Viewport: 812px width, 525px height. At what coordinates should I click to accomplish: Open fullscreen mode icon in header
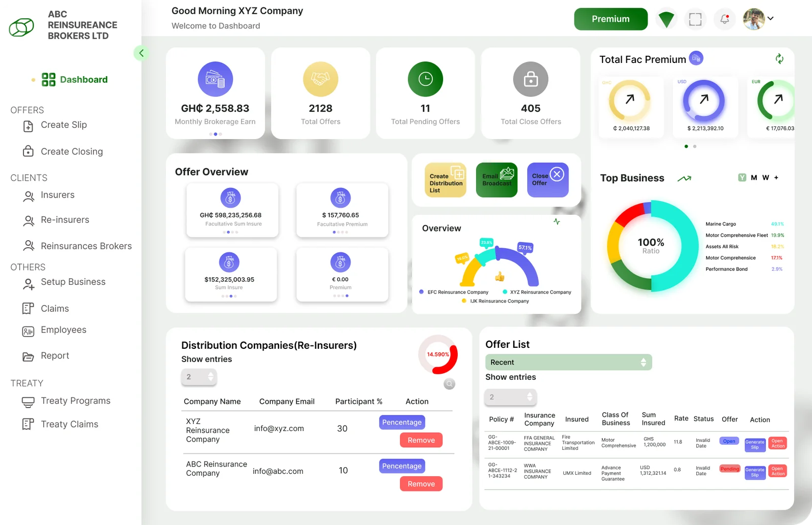click(695, 19)
